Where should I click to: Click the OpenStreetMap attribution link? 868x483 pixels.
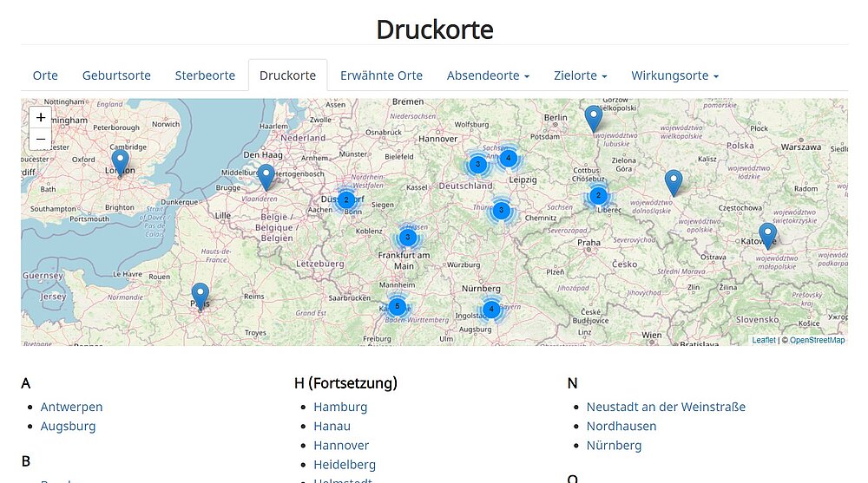tap(817, 340)
